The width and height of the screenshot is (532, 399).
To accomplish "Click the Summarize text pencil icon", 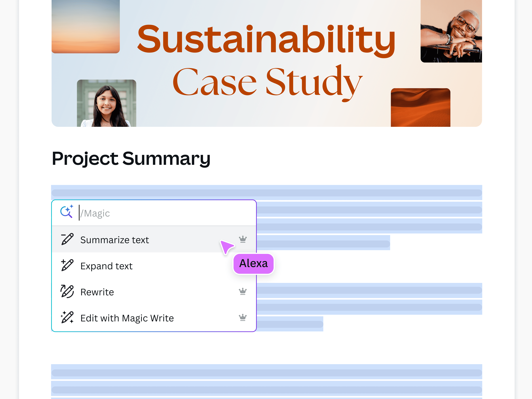I will coord(67,239).
